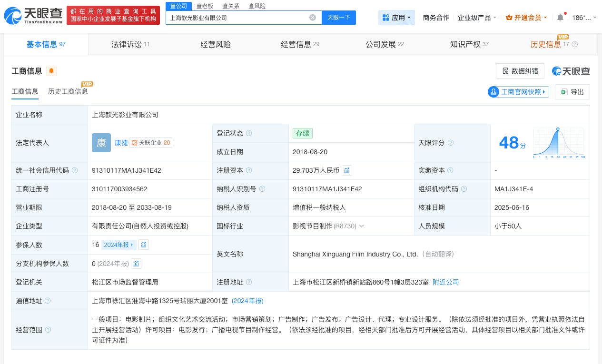Expand the 影视节目制作 industry chevron
The height and width of the screenshot is (364, 602).
click(361, 226)
